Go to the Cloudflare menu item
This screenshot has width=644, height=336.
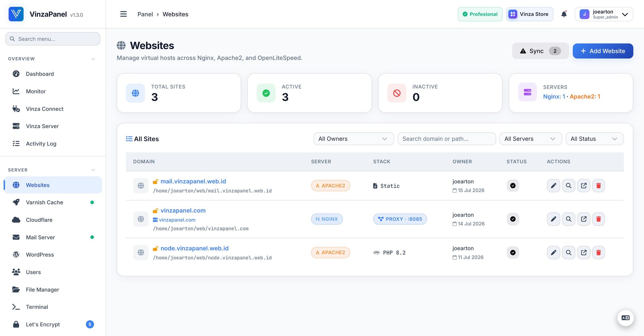pos(53,220)
